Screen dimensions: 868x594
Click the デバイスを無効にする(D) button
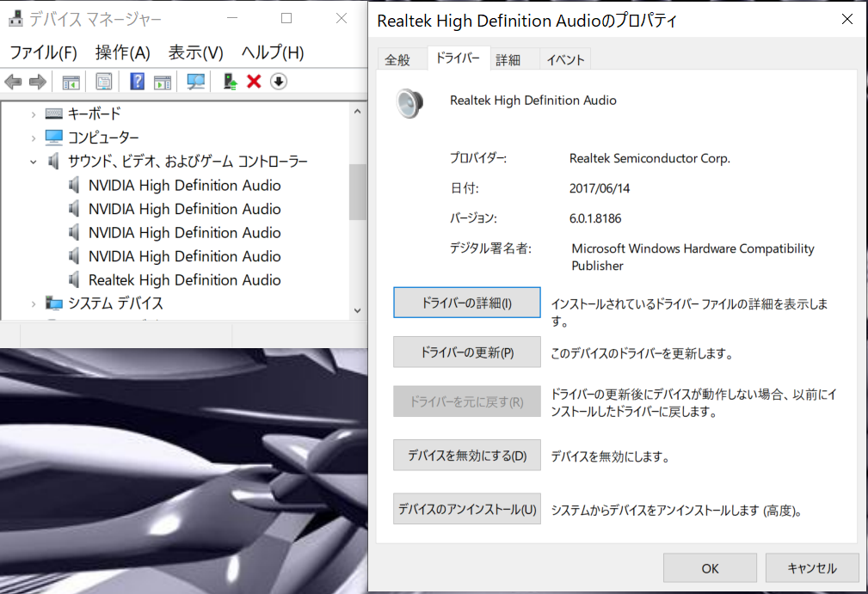point(466,456)
